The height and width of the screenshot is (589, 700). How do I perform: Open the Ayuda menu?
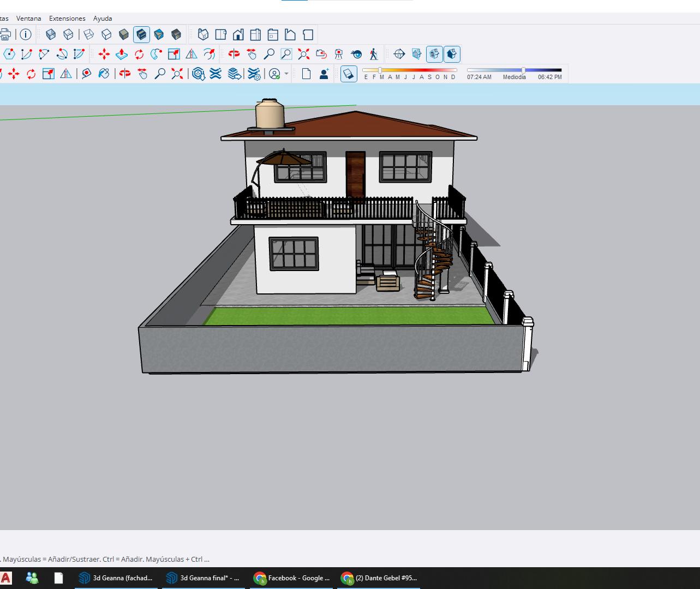tap(103, 19)
